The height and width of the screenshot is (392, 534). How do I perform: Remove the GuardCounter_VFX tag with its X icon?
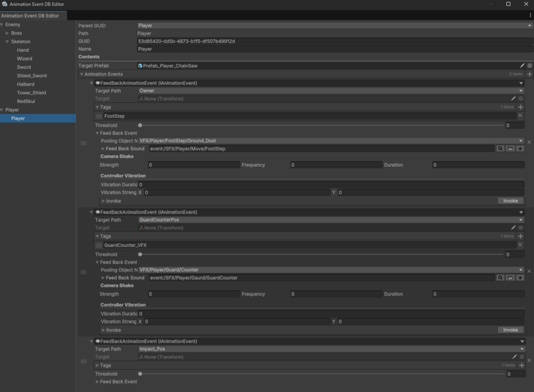[x=520, y=245]
